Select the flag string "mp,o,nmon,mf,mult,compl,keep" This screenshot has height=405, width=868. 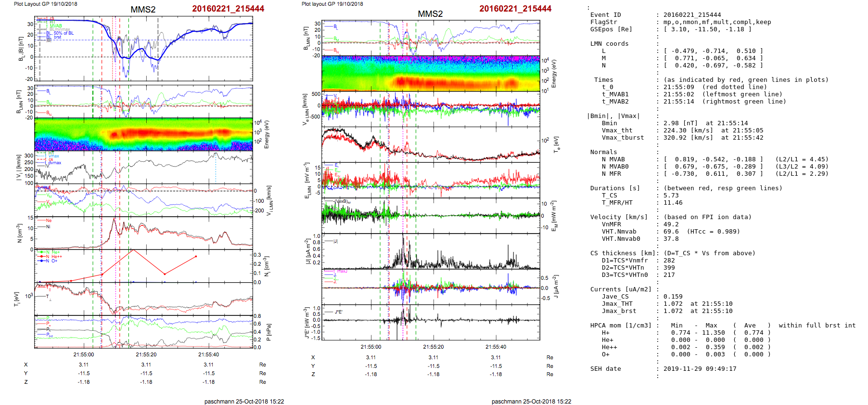click(x=717, y=22)
